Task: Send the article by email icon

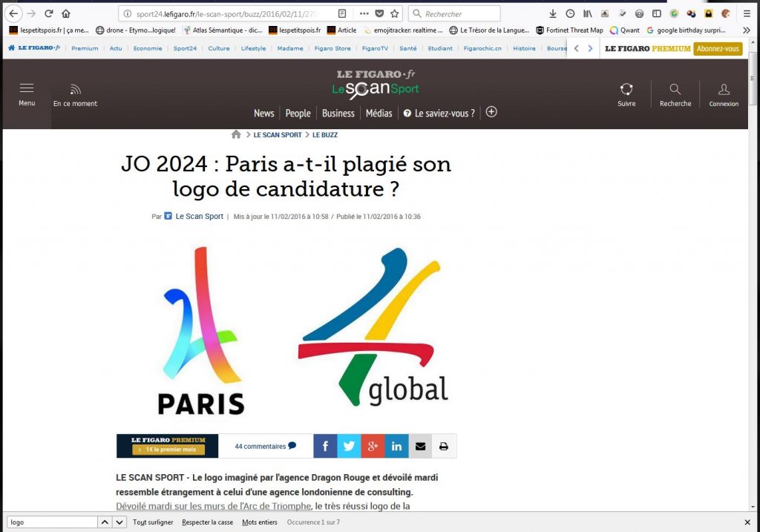Action: 420,446
